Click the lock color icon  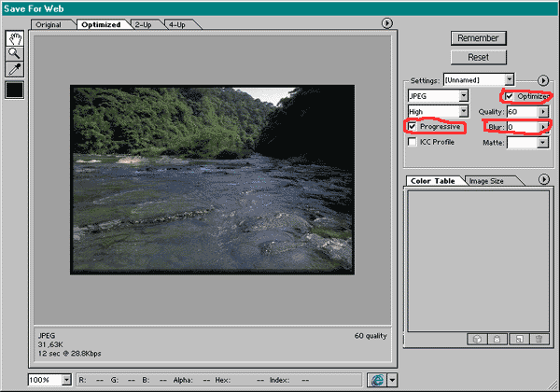[x=497, y=339]
